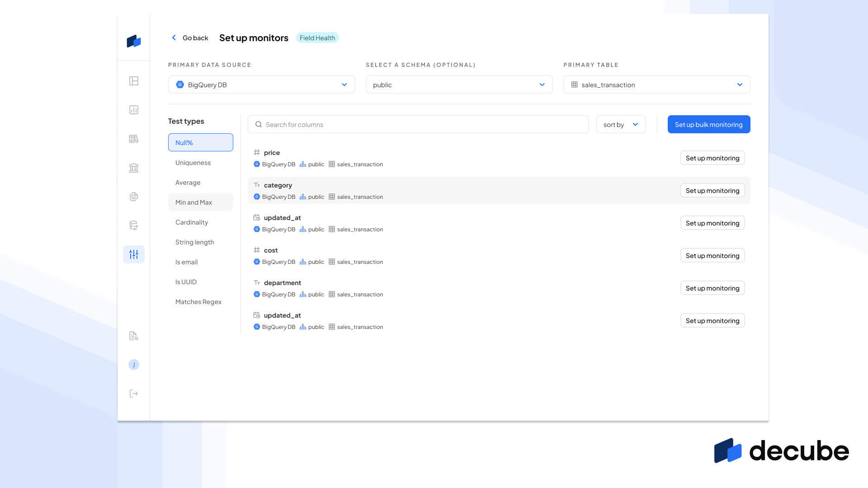Click the category column name
Screen dimensions: 868x488
click(278, 185)
